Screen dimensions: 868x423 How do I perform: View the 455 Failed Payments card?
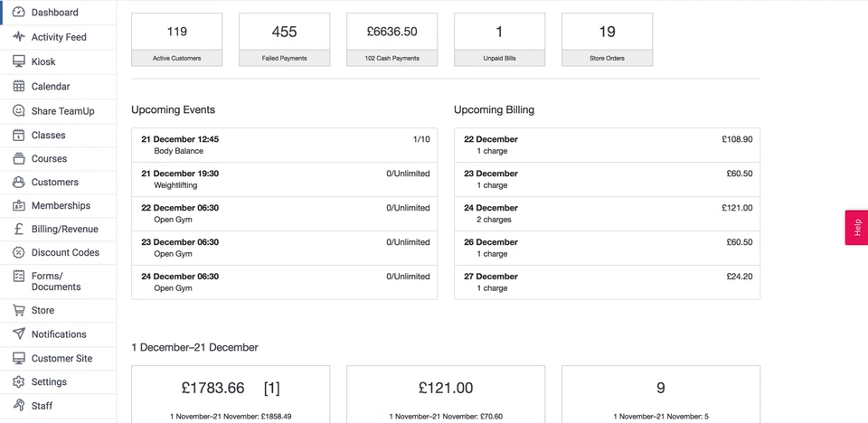284,40
